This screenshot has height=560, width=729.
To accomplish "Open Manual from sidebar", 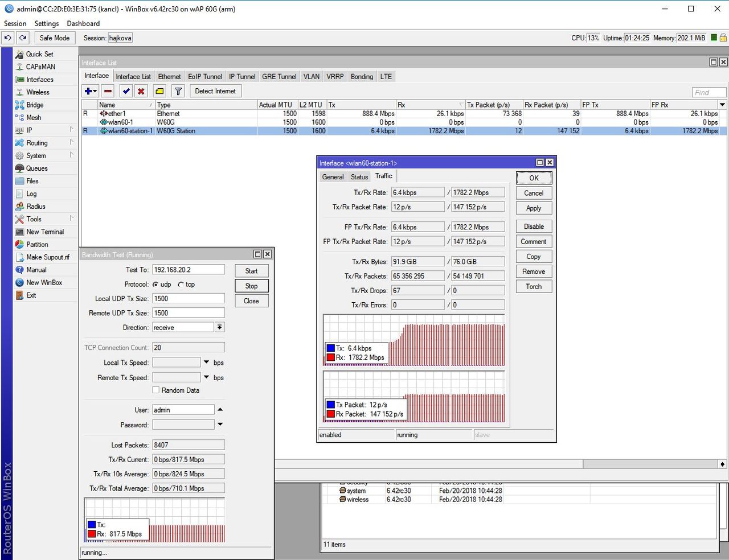I will click(36, 270).
